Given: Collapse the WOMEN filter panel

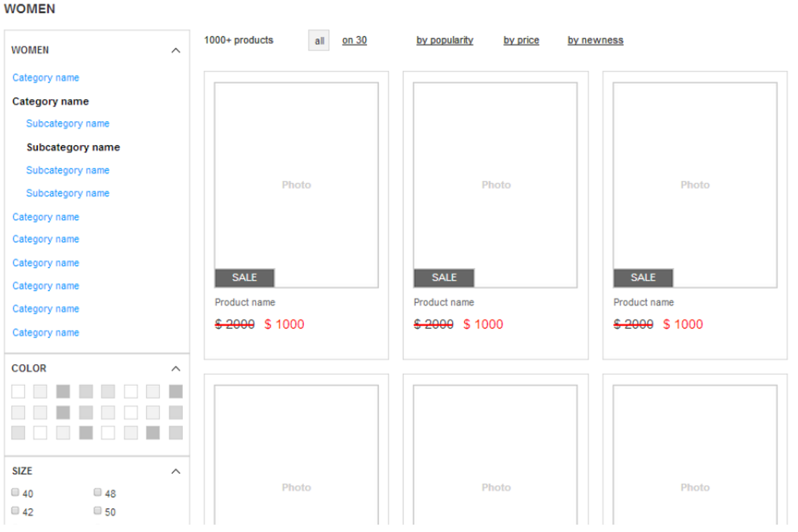Looking at the screenshot, I should (176, 50).
